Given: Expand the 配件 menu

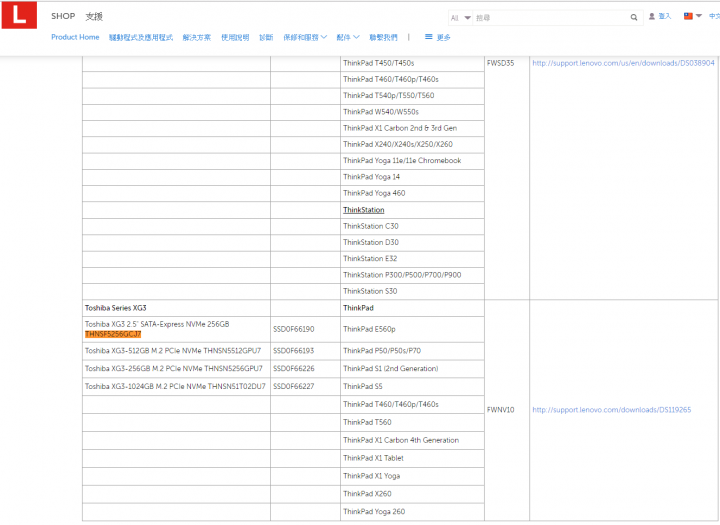Looking at the screenshot, I should click(348, 37).
